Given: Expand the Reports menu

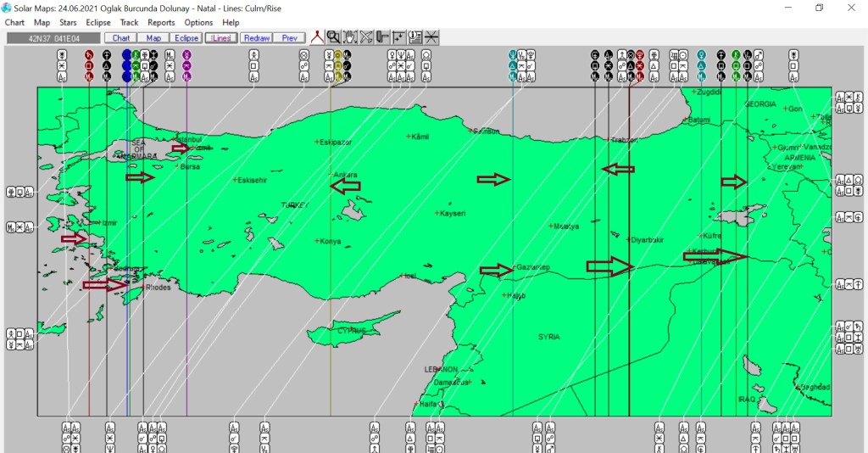Looking at the screenshot, I should click(x=161, y=22).
